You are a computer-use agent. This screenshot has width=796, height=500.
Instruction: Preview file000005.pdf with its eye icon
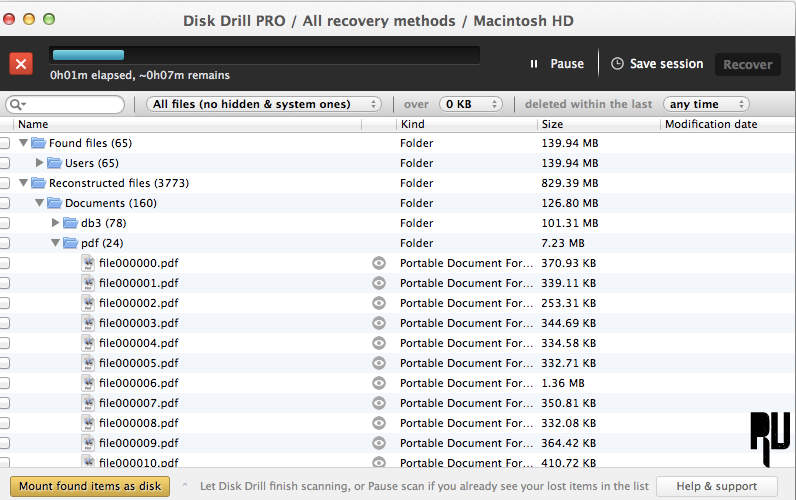[x=379, y=363]
